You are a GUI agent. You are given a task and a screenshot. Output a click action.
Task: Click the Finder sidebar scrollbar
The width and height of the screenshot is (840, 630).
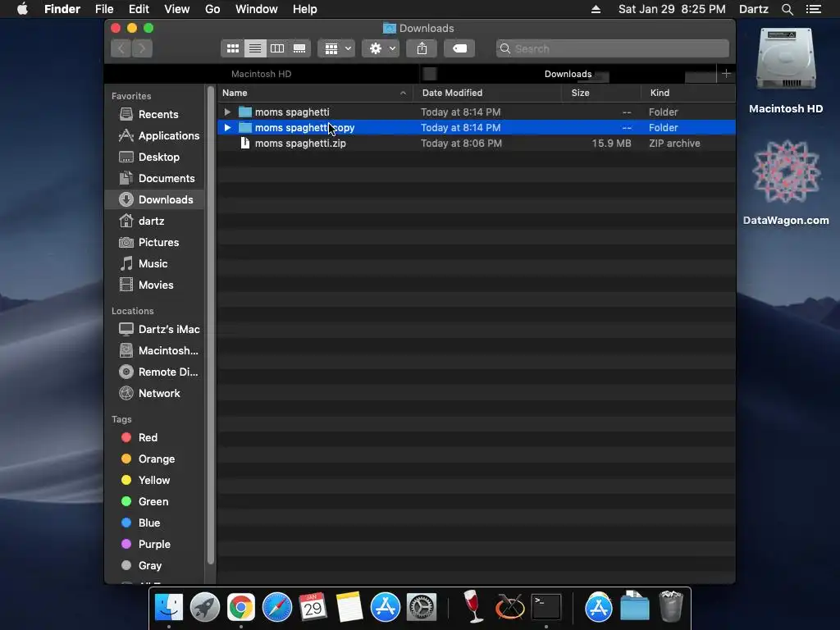point(211,325)
